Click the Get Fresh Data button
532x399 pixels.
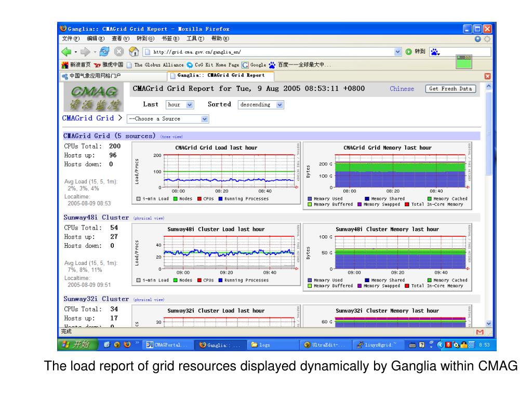[450, 89]
